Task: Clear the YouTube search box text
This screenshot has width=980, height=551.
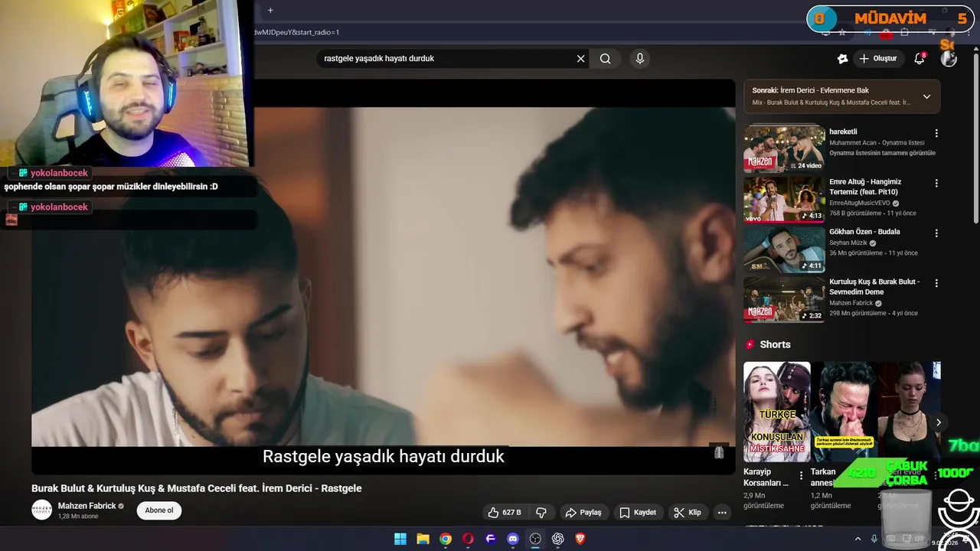Action: click(580, 59)
